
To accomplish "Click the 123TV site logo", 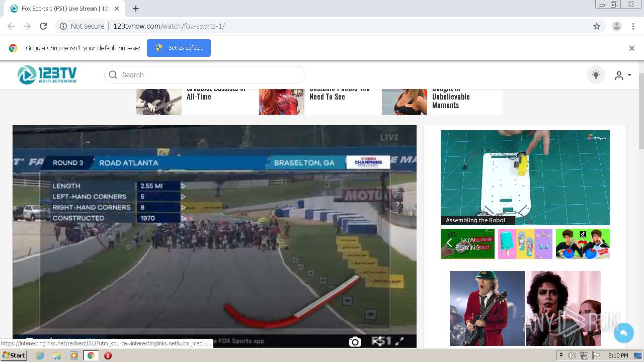I will [47, 75].
